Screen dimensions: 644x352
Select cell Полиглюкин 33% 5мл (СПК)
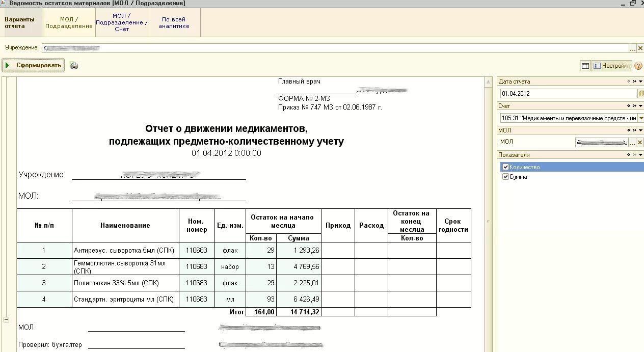point(125,283)
